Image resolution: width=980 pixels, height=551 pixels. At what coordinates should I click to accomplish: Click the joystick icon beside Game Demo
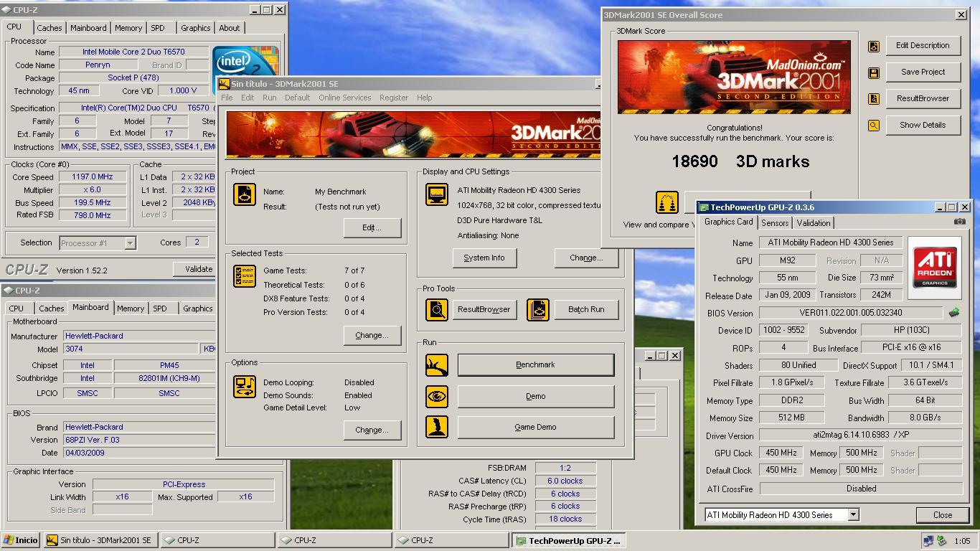(437, 427)
